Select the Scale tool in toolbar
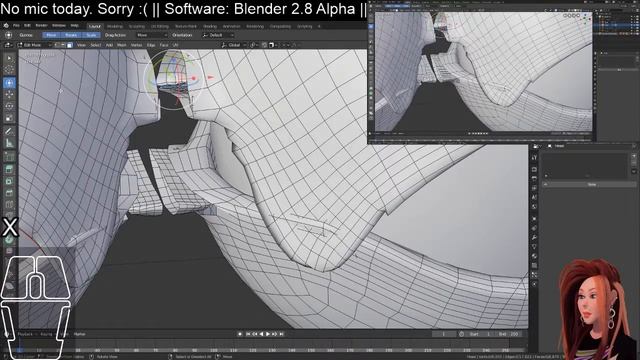This screenshot has height=360, width=640. coord(9,118)
